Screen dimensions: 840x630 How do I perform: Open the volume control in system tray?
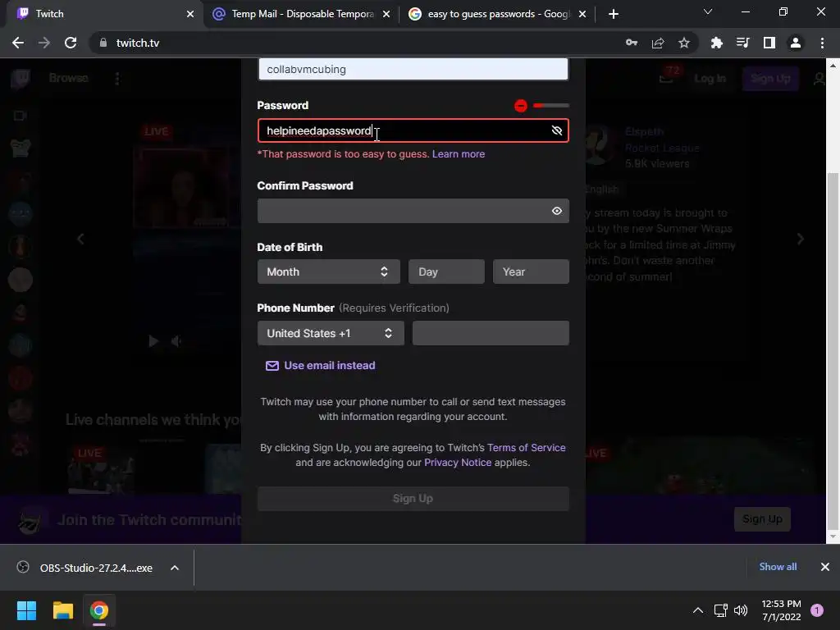pyautogui.click(x=741, y=610)
